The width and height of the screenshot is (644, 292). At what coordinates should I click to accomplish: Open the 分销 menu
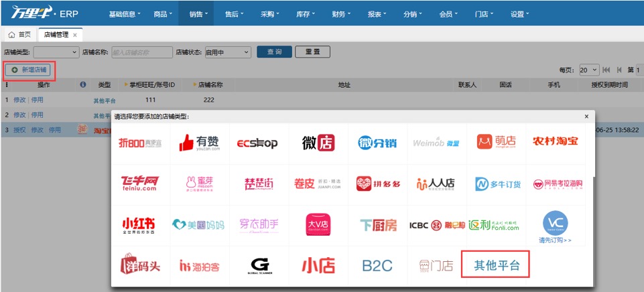412,14
